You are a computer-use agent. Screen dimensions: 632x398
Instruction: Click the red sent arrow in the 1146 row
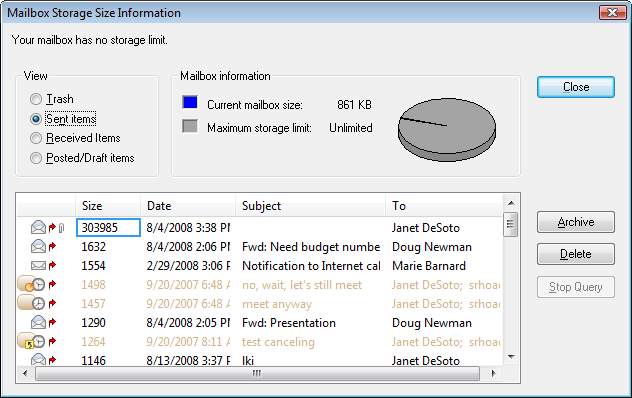(52, 360)
